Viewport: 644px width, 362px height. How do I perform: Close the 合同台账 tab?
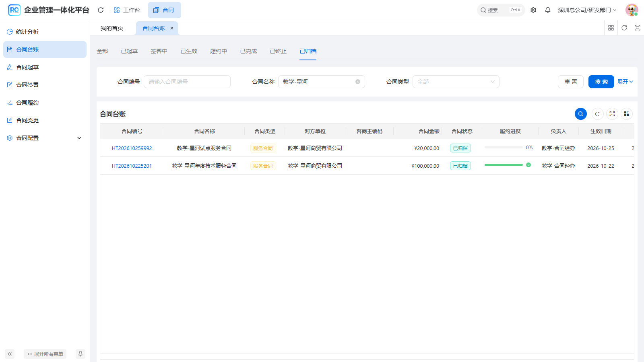click(x=172, y=28)
